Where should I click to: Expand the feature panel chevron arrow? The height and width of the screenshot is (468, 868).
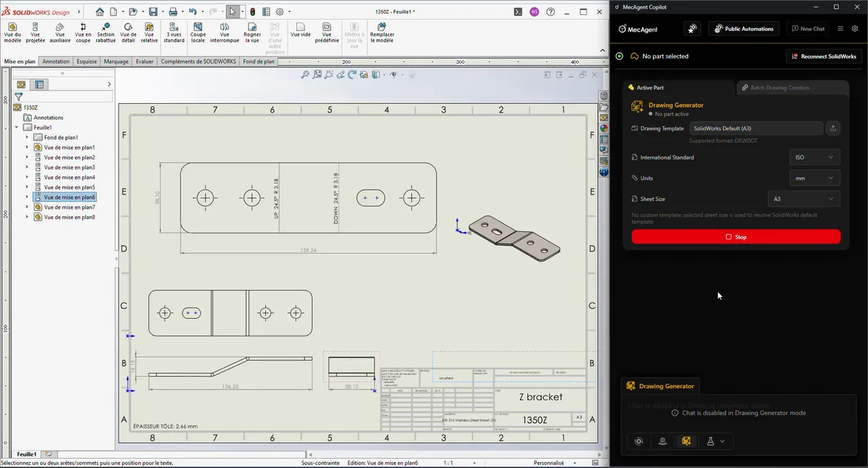point(109,84)
